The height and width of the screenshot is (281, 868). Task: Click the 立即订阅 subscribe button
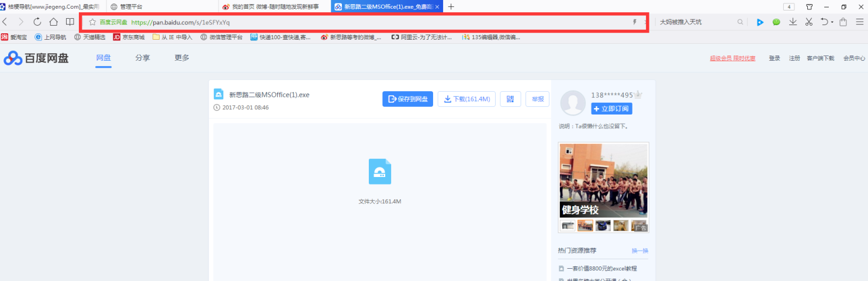pos(611,109)
